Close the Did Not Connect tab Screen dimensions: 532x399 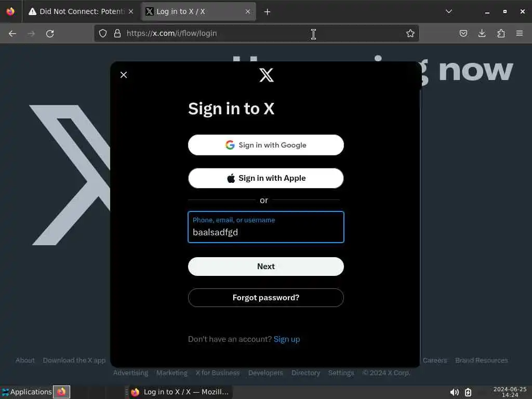coord(130,11)
